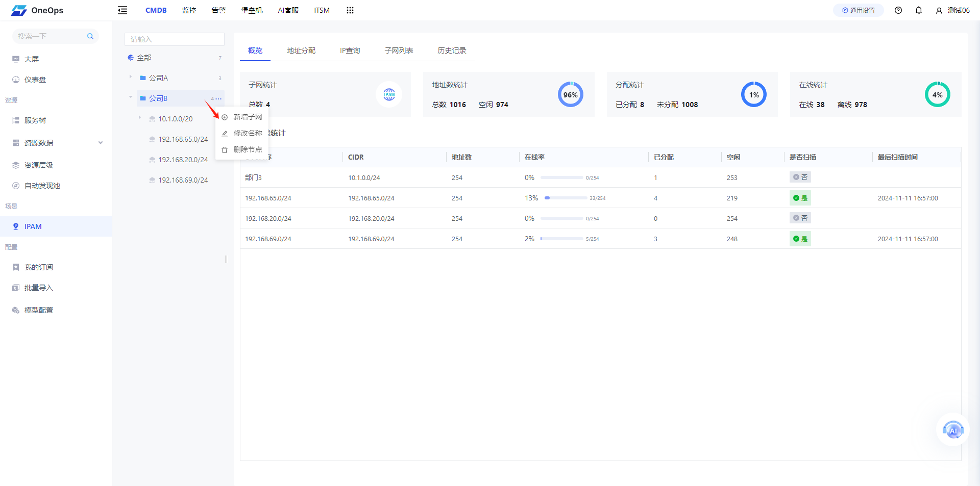The height and width of the screenshot is (486, 980).
Task: Click the 搜索一下 sidebar search field
Action: [x=55, y=36]
